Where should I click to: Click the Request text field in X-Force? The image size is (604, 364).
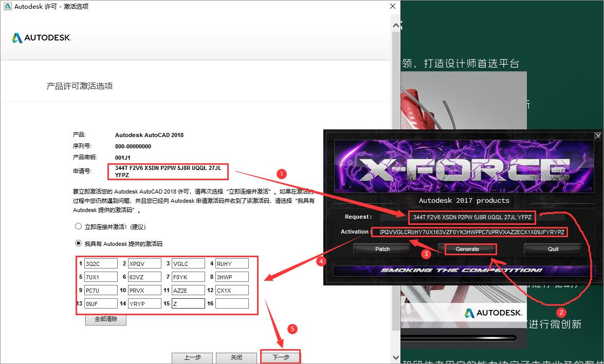pos(472,217)
